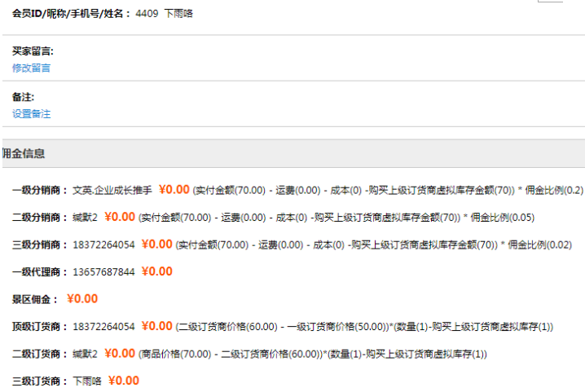Click the 景区佣金 amount ¥0.00
The width and height of the screenshot is (585, 392).
click(81, 298)
